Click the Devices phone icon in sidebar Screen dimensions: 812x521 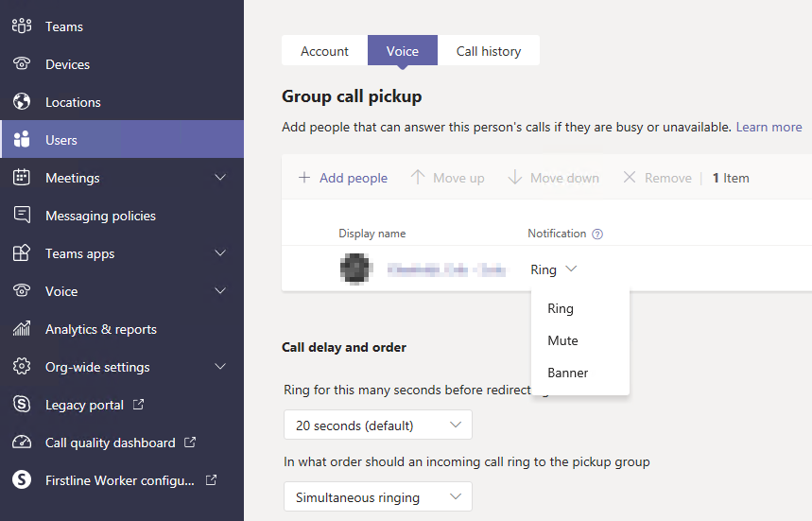[22, 64]
